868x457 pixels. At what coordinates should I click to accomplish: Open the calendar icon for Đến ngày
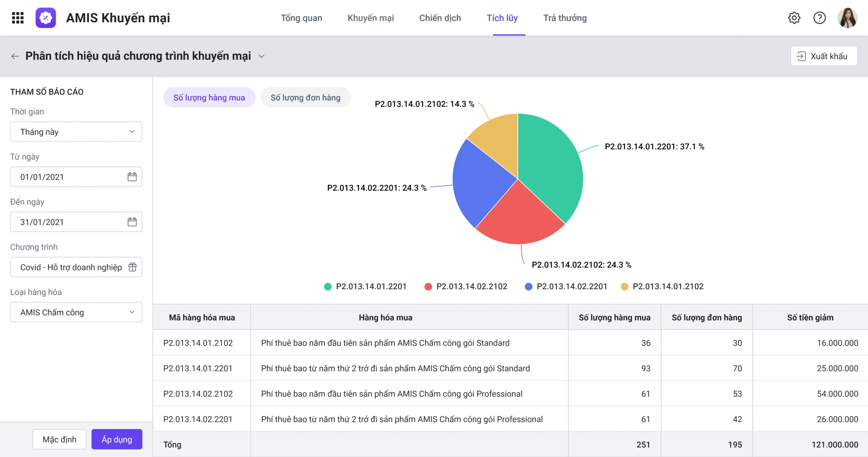click(x=132, y=222)
